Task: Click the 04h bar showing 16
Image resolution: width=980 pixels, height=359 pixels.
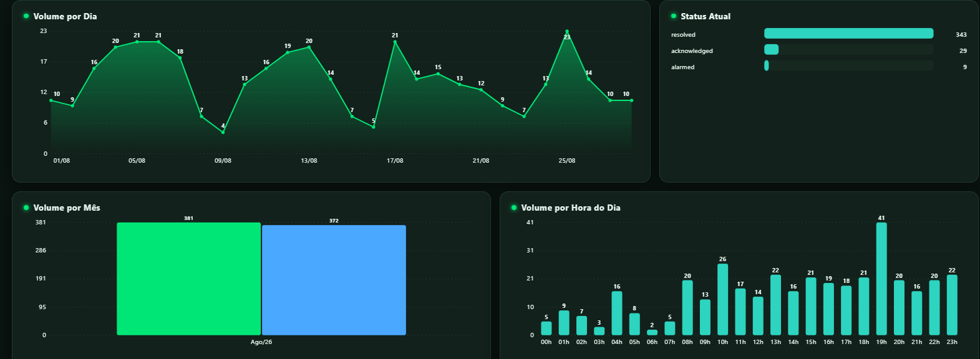Action: 617,313
